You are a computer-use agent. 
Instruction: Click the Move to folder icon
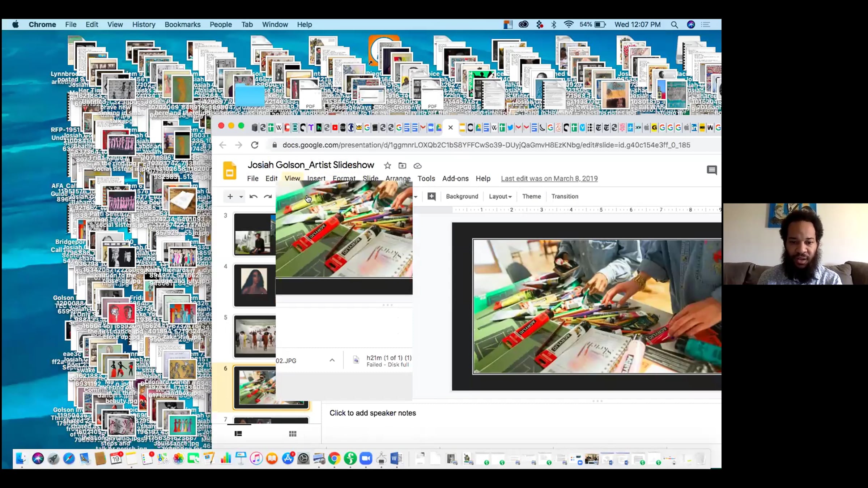coord(402,166)
